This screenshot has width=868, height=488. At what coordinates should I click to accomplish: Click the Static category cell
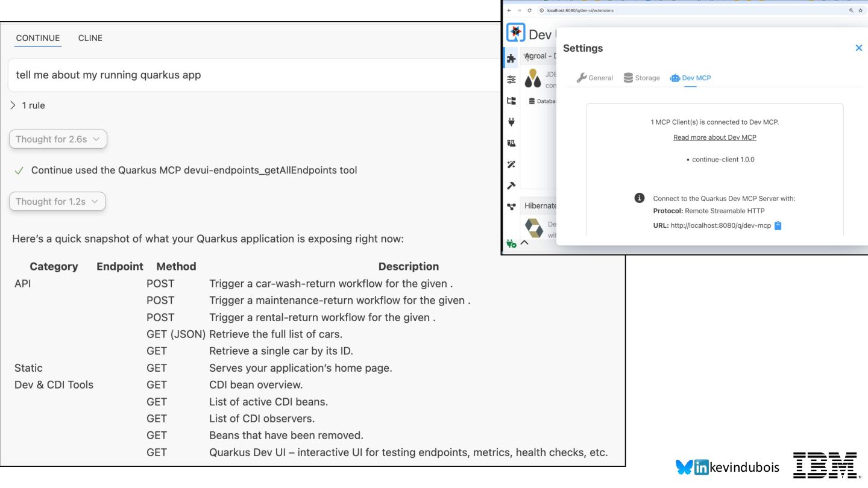[28, 368]
